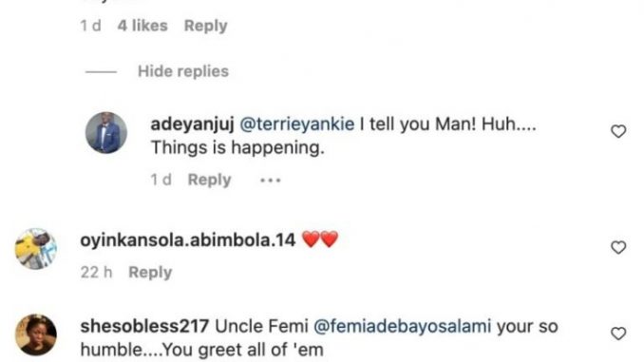Click the line left of Hide replies

click(x=101, y=72)
